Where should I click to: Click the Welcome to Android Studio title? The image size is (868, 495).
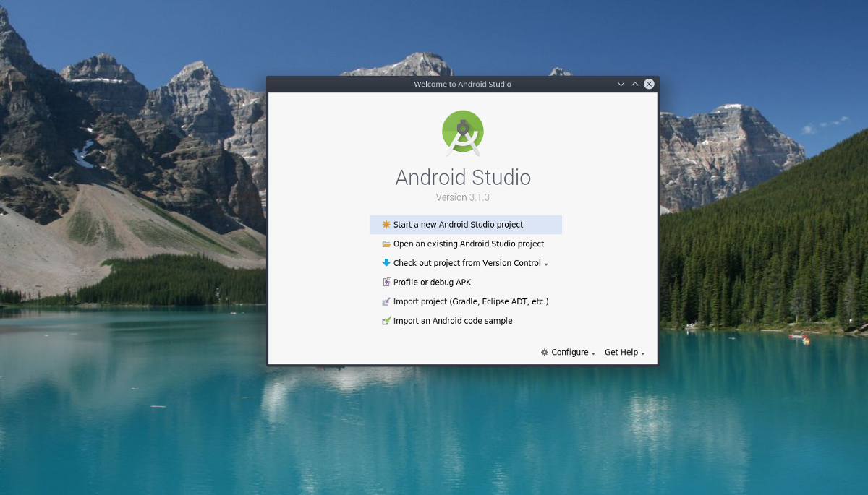click(462, 84)
